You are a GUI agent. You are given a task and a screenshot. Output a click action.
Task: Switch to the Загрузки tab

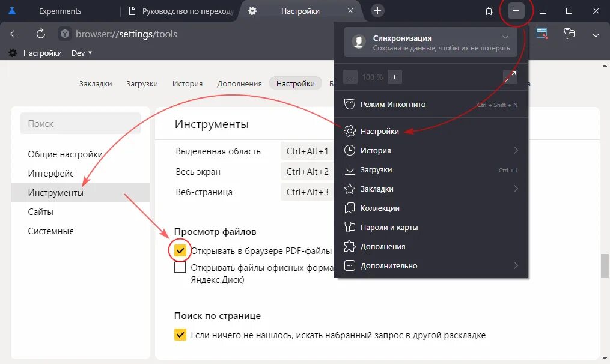point(142,83)
